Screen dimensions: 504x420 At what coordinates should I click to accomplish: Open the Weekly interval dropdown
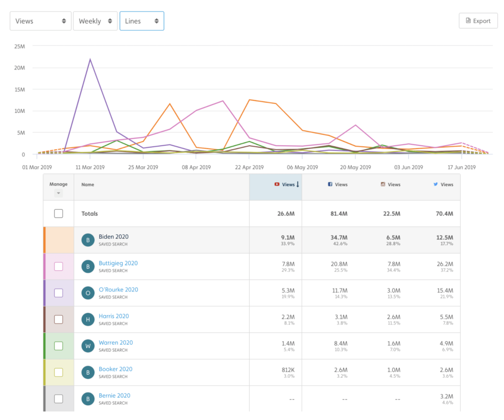point(95,21)
